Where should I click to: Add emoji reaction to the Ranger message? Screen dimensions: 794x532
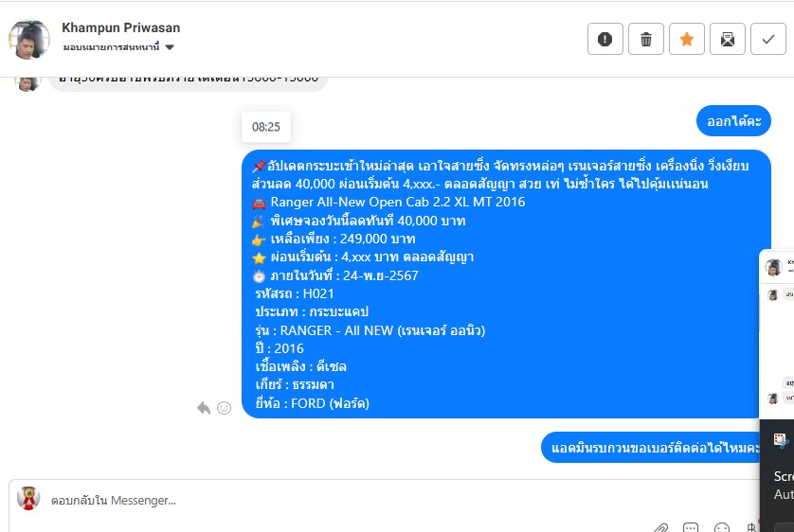click(224, 408)
